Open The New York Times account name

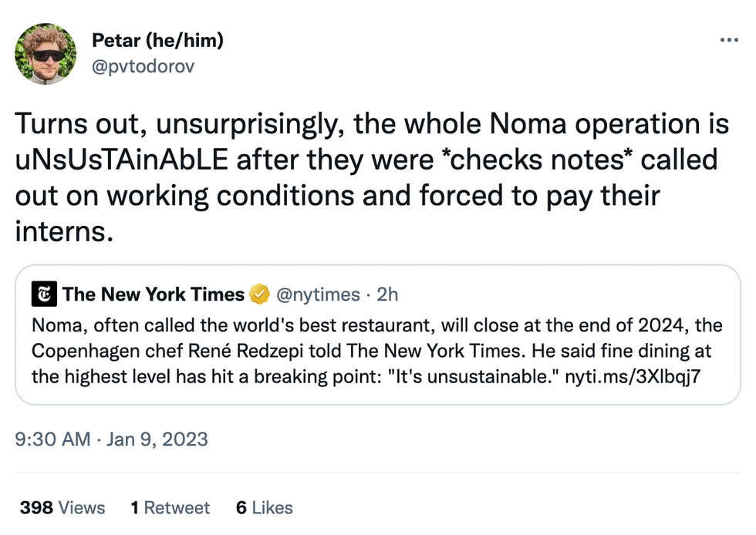click(x=154, y=294)
